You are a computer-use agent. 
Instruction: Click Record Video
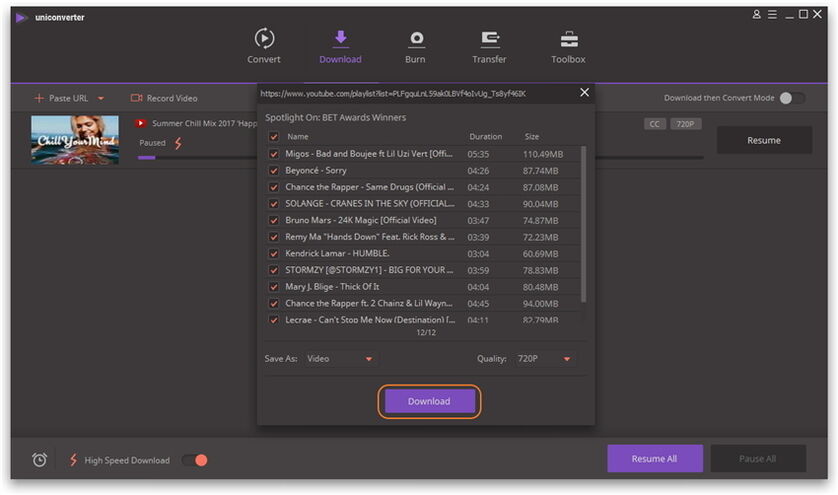165,98
